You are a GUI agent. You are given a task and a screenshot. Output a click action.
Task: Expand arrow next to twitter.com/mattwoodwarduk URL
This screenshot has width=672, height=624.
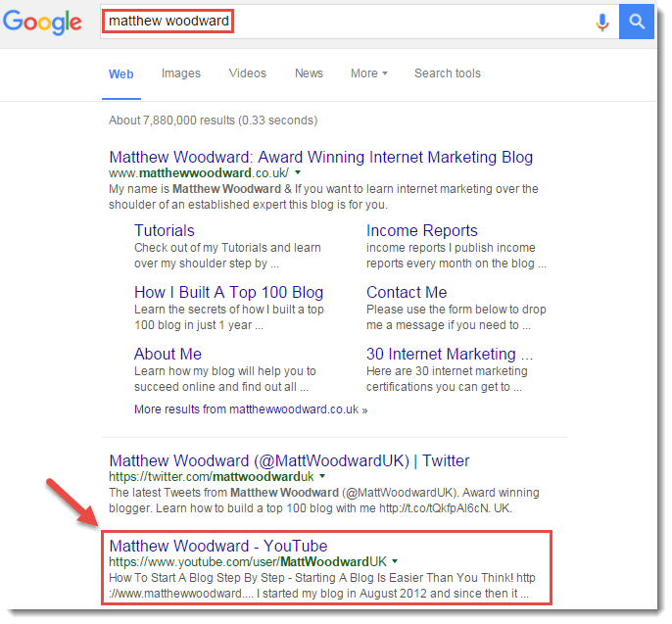(322, 476)
